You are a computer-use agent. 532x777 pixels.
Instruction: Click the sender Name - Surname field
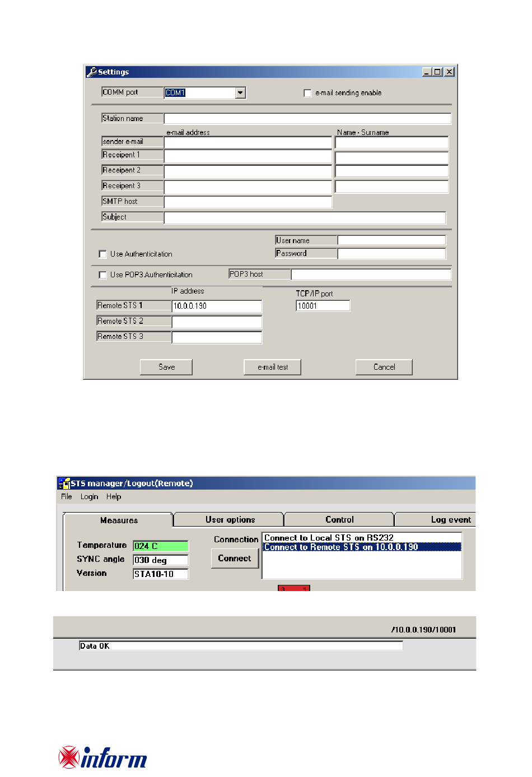[x=391, y=143]
